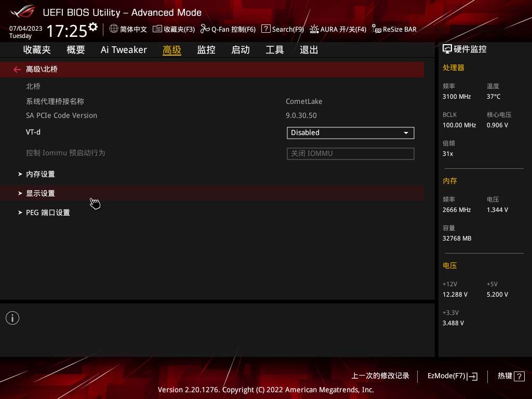The width and height of the screenshot is (532, 399).
Task: Click the VT-d dropdown arrow
Action: (x=406, y=133)
